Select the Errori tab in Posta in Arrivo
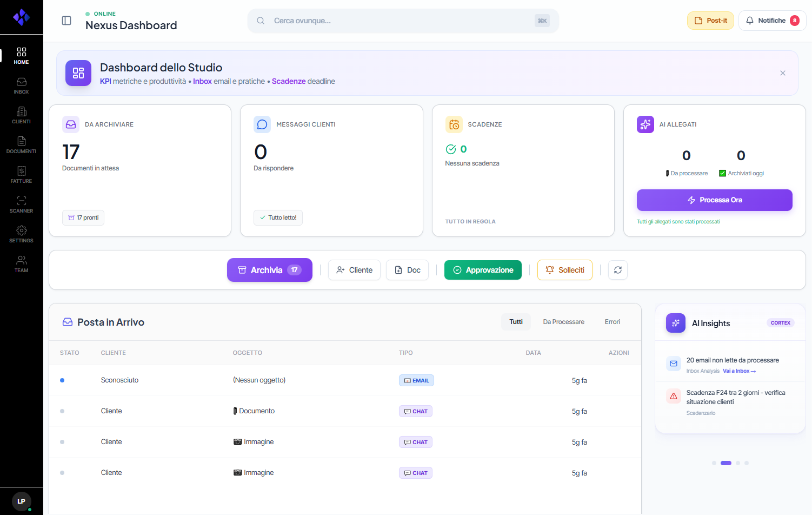The width and height of the screenshot is (812, 515). click(x=612, y=321)
